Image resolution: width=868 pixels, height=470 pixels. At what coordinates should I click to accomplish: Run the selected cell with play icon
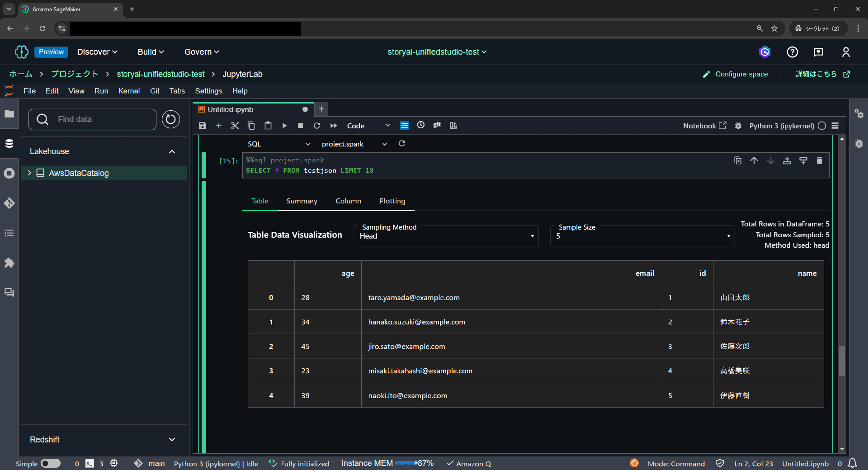click(284, 126)
